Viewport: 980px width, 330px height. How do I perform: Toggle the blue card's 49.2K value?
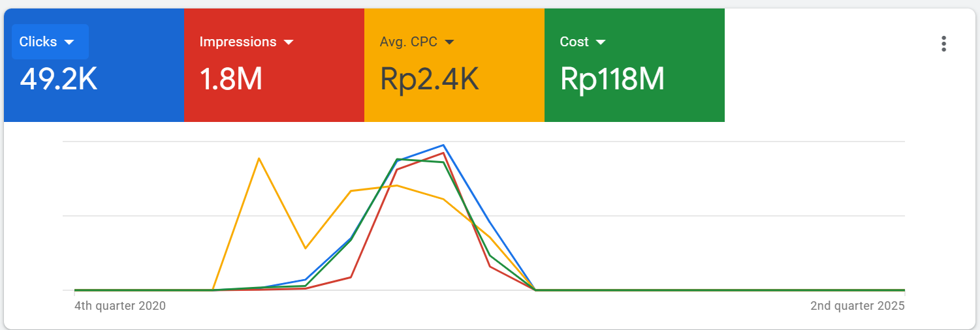click(59, 80)
